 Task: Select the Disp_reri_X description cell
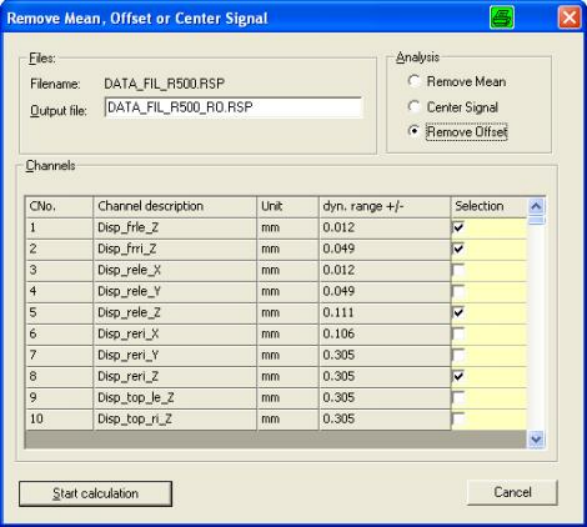coord(175,334)
